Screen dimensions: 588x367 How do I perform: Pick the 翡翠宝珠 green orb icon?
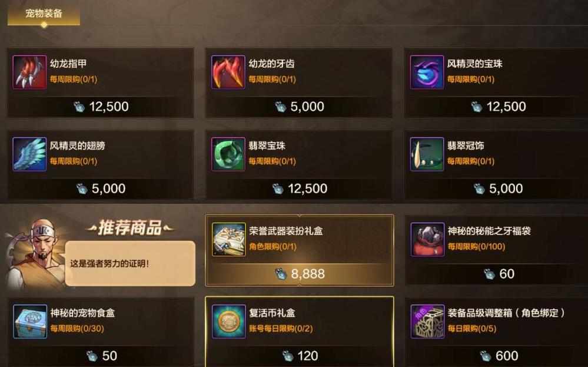[228, 154]
